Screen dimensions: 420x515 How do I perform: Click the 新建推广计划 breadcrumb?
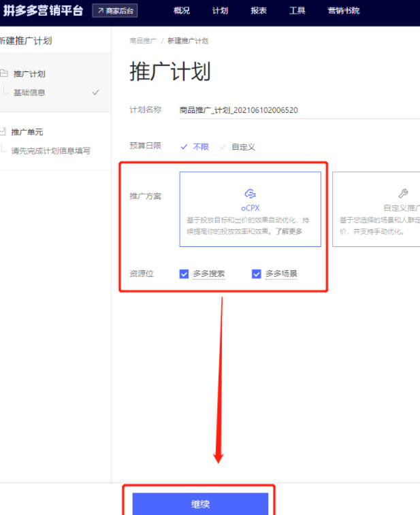pos(188,41)
